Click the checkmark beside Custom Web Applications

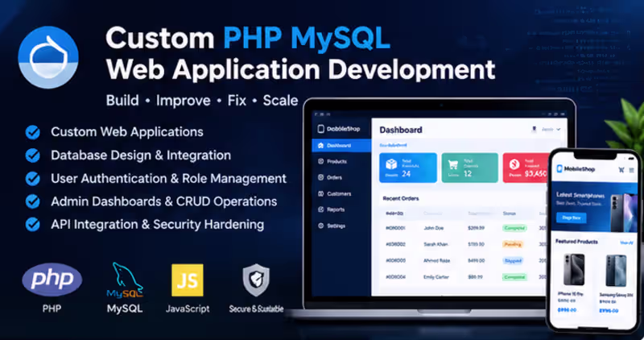33,132
